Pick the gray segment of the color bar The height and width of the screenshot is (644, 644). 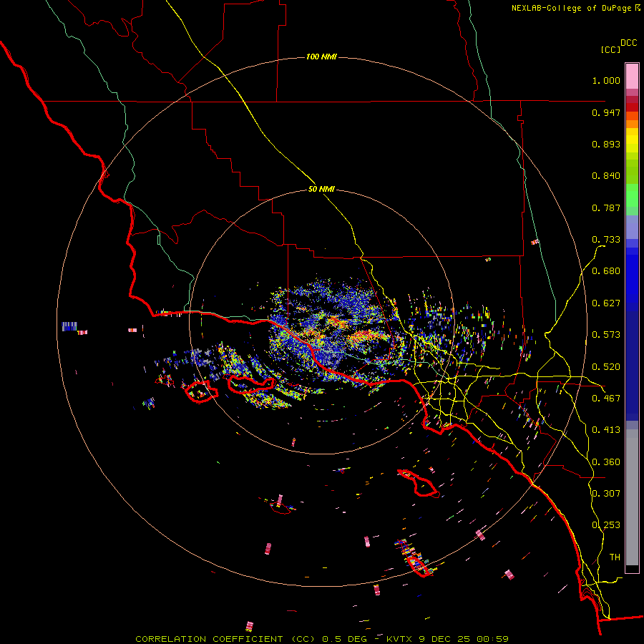(632, 497)
